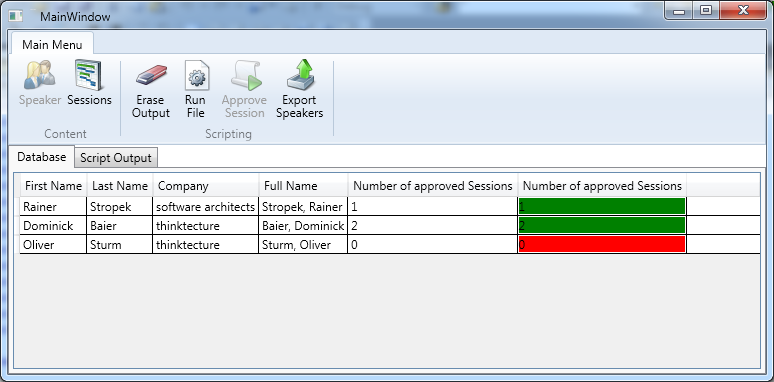Click the Export Speakers icon
Screen dimensions: 774x382
pos(301,75)
